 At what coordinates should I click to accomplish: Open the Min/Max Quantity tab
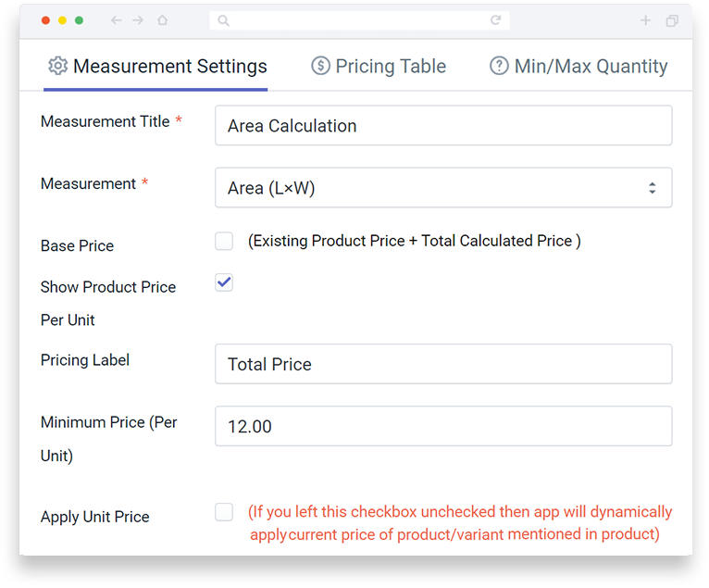click(578, 67)
